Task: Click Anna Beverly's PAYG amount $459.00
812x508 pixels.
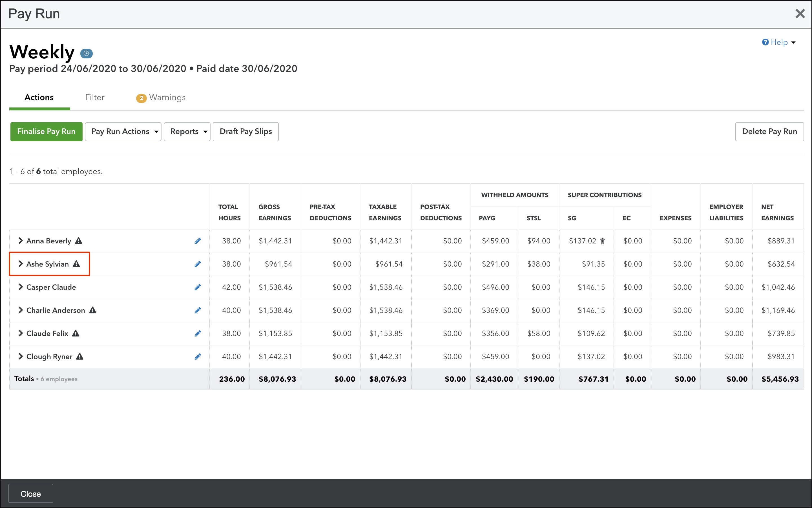Action: pyautogui.click(x=495, y=241)
